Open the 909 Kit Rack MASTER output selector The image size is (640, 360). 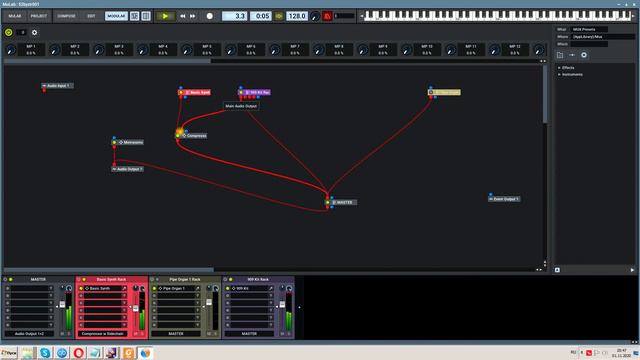coord(249,334)
